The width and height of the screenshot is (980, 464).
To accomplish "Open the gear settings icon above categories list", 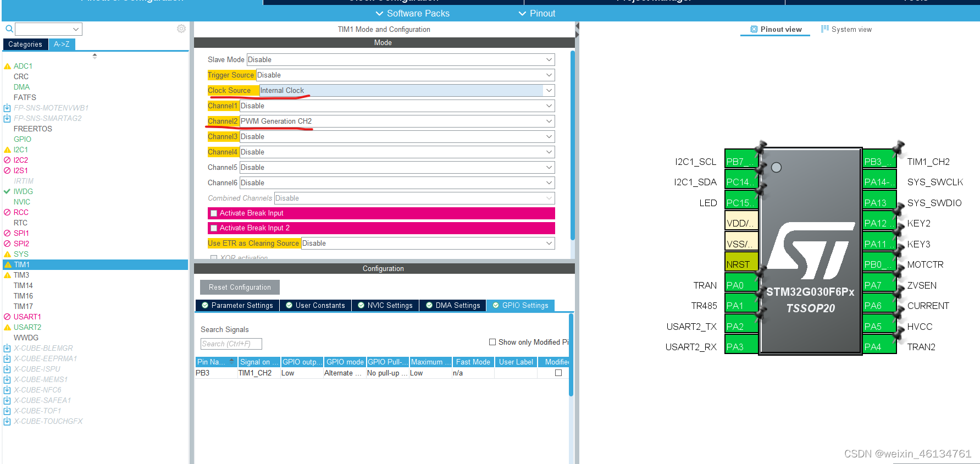I will pyautogui.click(x=181, y=29).
